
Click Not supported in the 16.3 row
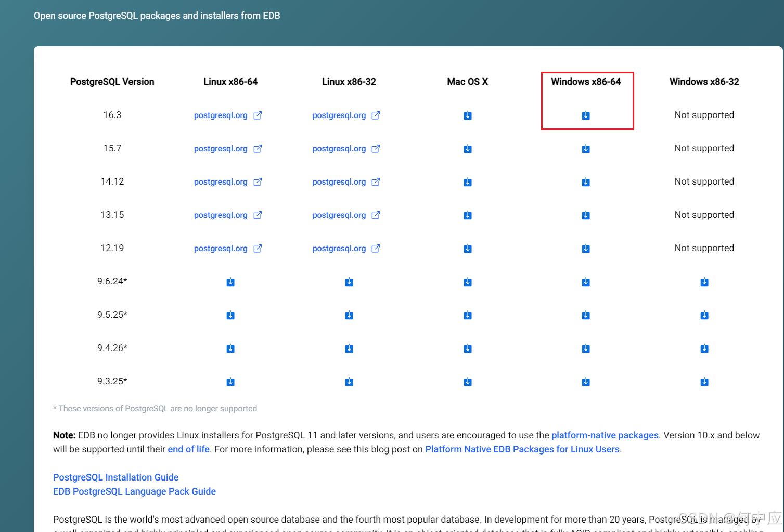[704, 115]
